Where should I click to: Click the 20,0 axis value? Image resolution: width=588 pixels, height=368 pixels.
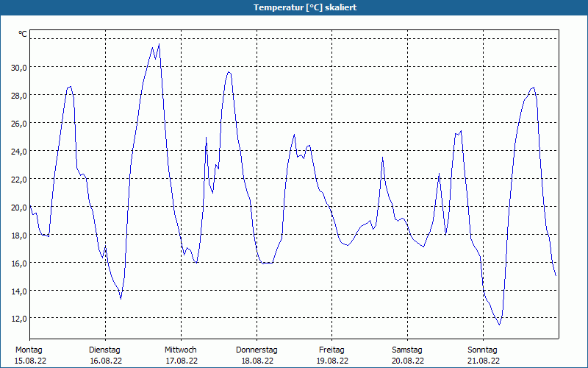(19, 208)
